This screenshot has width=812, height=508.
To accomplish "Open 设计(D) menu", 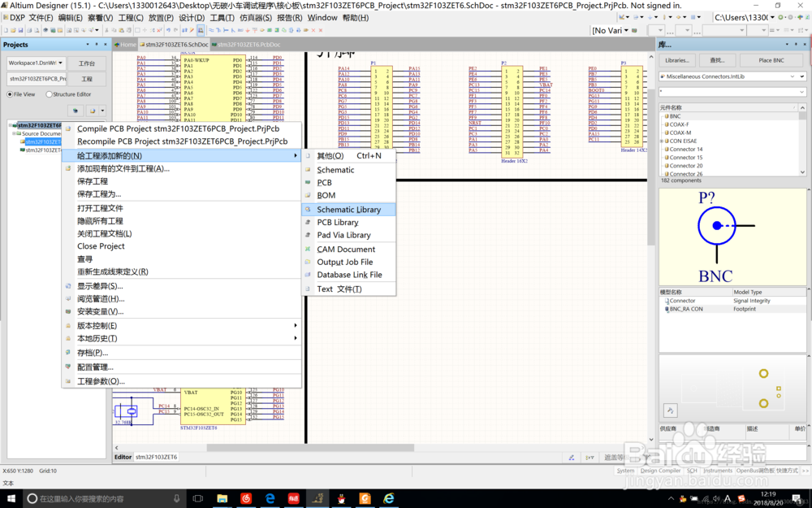I will pyautogui.click(x=192, y=18).
